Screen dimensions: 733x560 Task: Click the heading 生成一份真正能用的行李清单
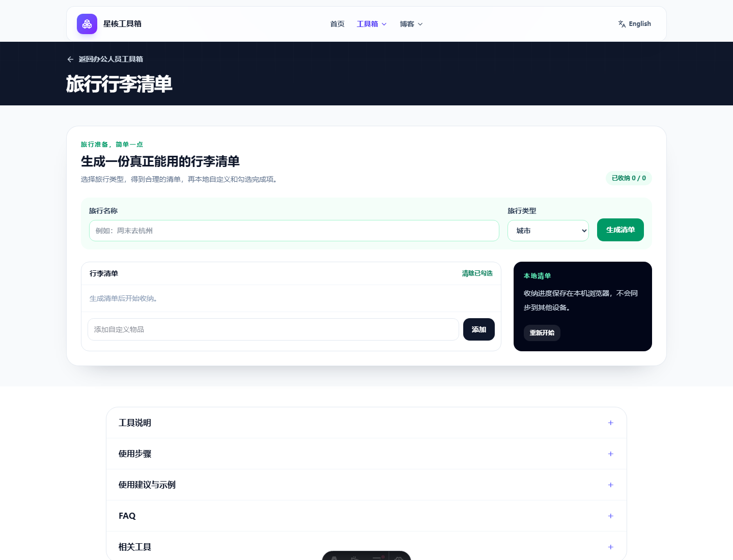coord(160,161)
